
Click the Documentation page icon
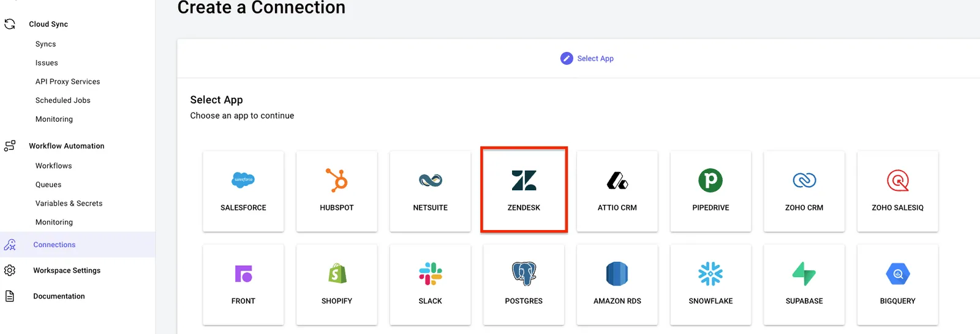10,296
